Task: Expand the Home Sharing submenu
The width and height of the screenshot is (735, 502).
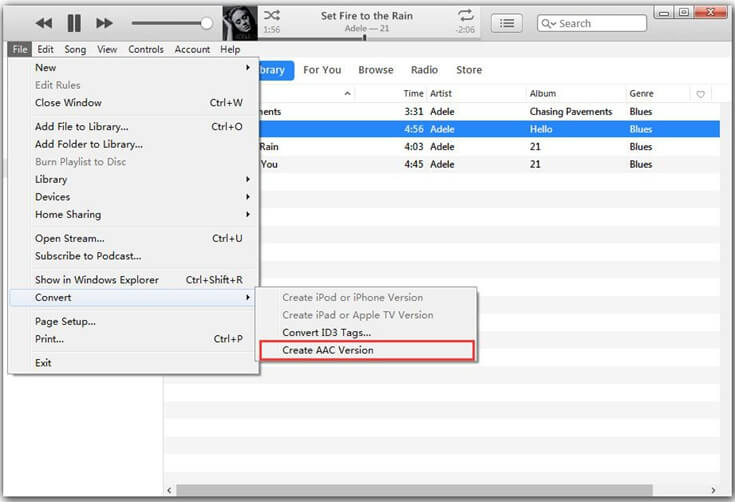Action: point(133,215)
